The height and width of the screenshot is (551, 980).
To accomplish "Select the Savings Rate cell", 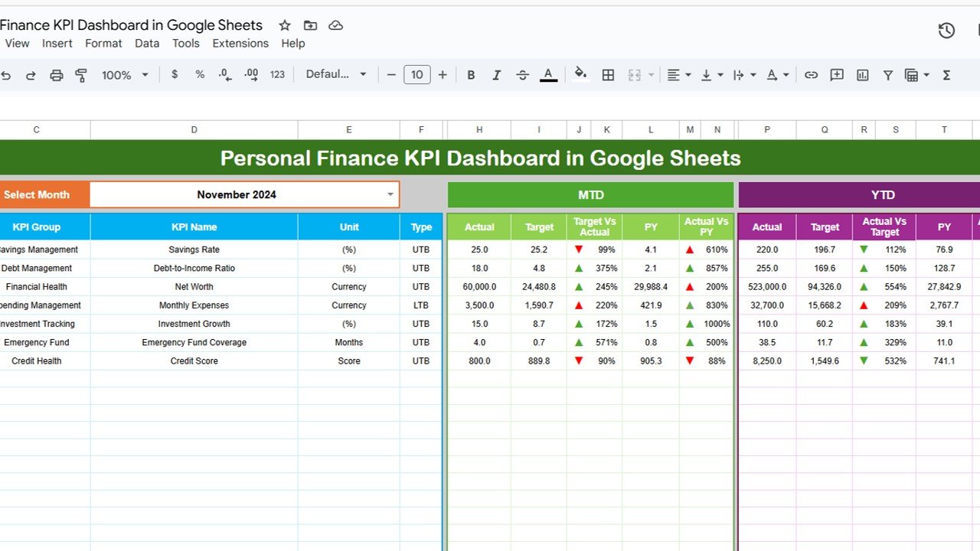I will pos(194,249).
